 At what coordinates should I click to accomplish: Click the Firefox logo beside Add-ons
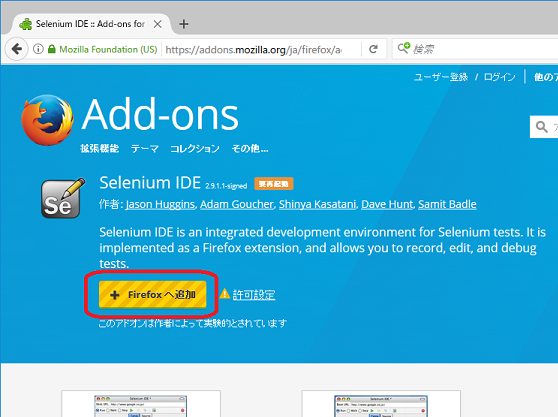[47, 120]
